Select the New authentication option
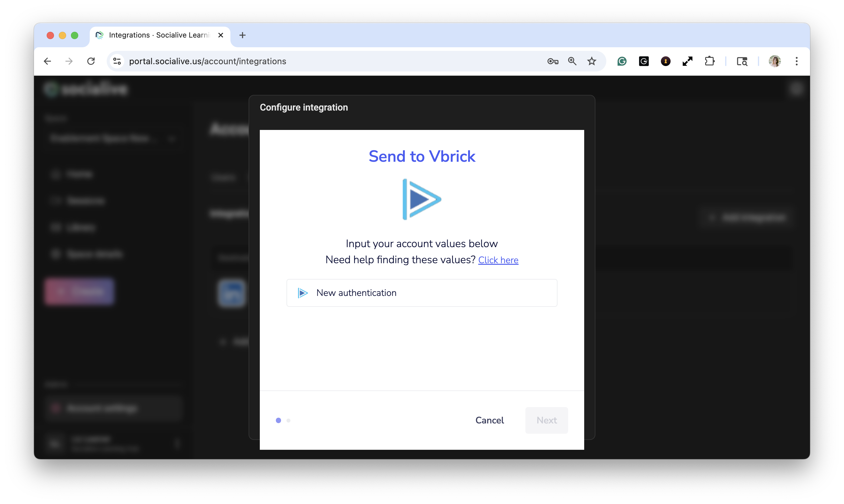 click(421, 293)
